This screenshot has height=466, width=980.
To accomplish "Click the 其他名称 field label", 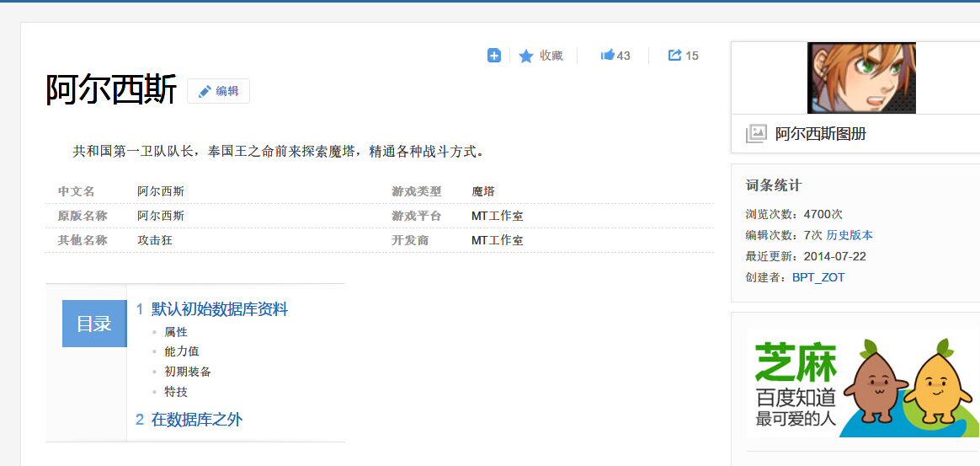I will pos(82,240).
